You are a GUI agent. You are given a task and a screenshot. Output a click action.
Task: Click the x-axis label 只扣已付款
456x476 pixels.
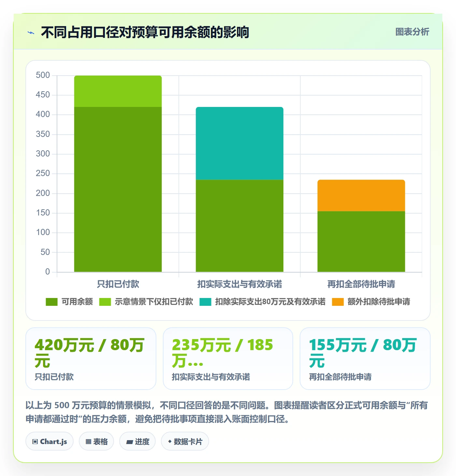118,284
